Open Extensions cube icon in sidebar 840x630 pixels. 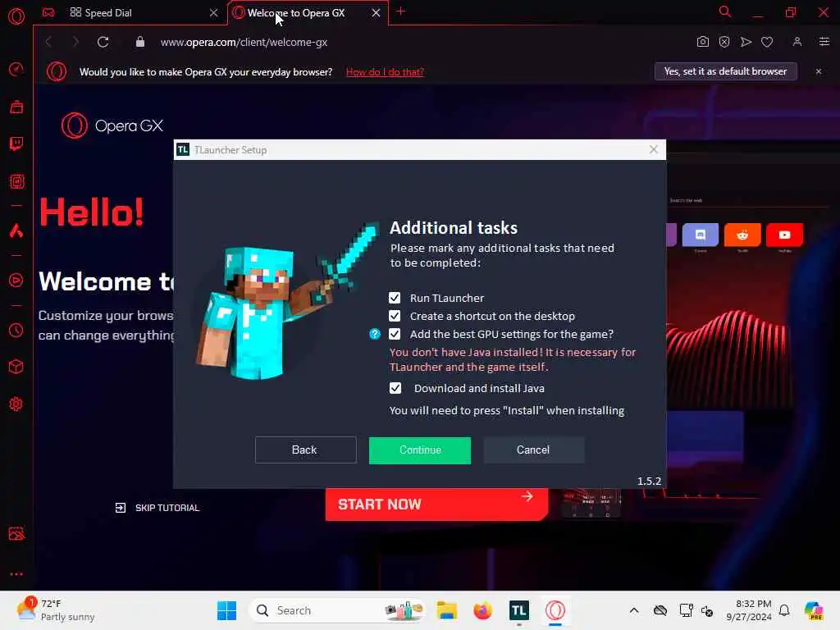[16, 367]
